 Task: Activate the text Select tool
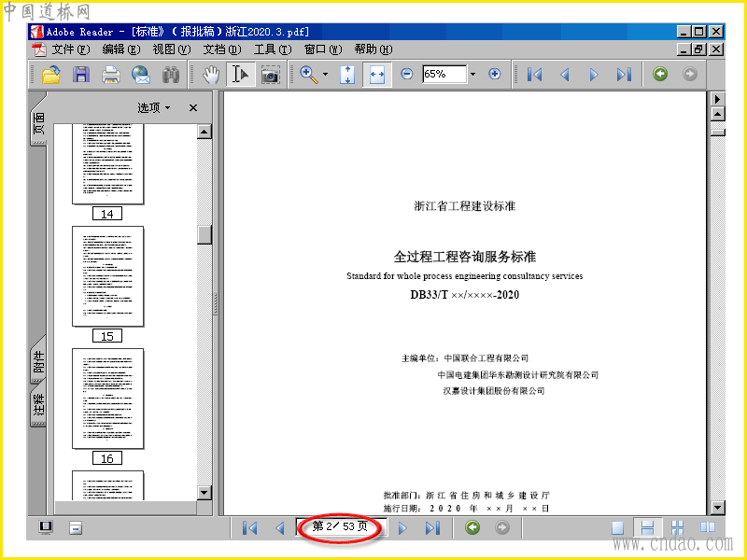pos(241,75)
